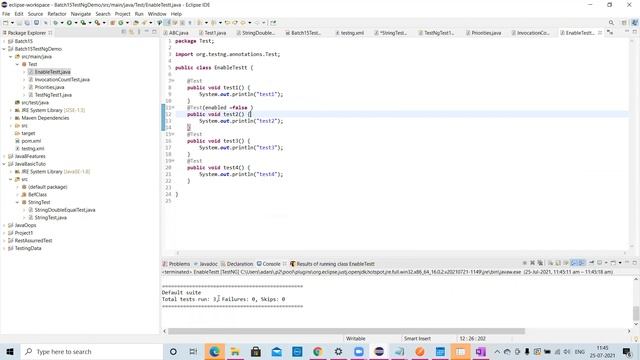This screenshot has height=360, width=640.
Task: Collapse All in Package Explorer toolbar
Action: tap(124, 32)
